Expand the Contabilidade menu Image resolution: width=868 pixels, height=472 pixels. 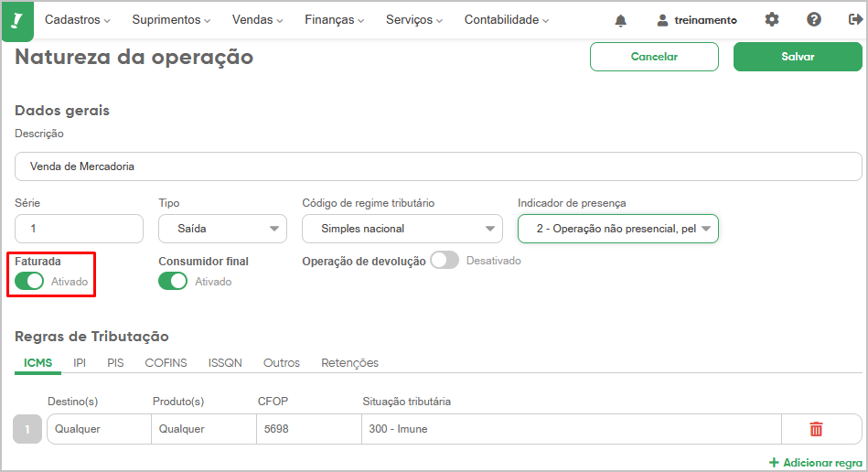pos(507,20)
